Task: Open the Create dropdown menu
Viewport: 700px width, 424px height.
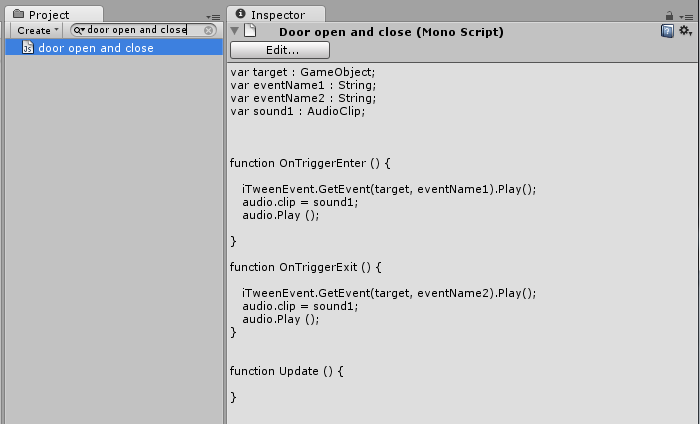Action: tap(37, 30)
